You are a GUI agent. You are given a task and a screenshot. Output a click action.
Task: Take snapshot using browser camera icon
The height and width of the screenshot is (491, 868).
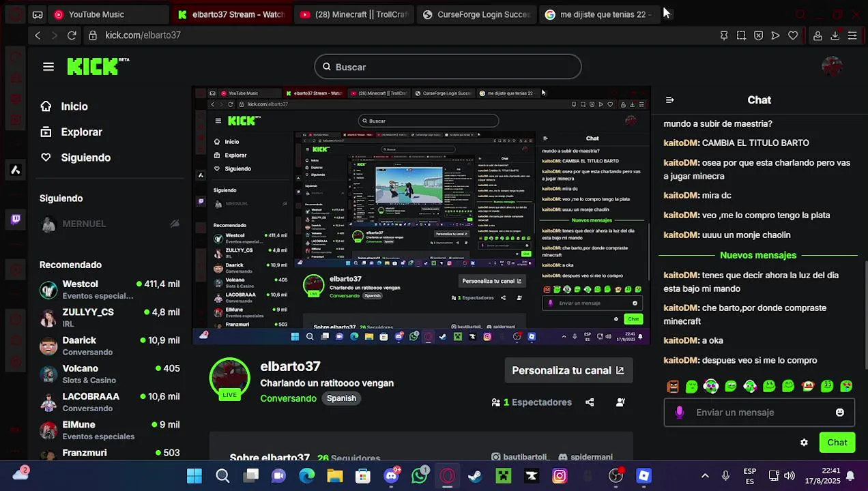(741, 35)
